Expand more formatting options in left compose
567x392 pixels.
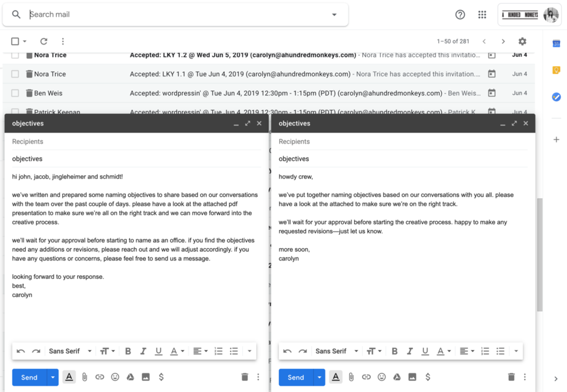point(249,351)
